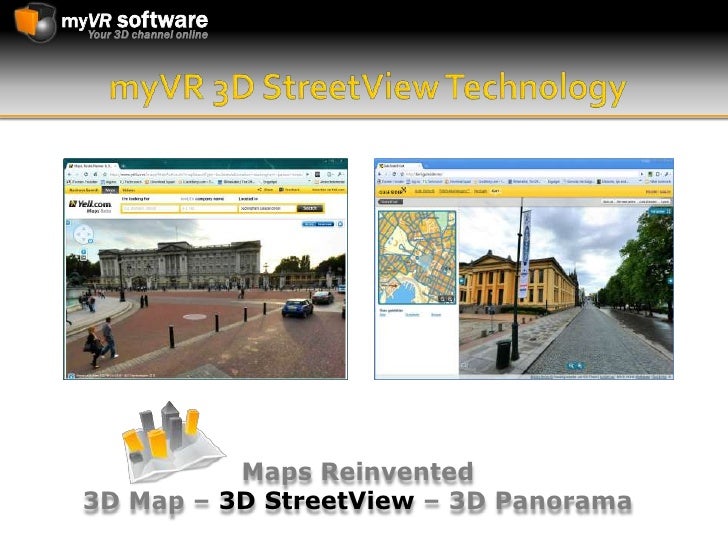
Task: Click the blue arrow on the left edge of the Gule Sider street view
Action: click(x=462, y=281)
